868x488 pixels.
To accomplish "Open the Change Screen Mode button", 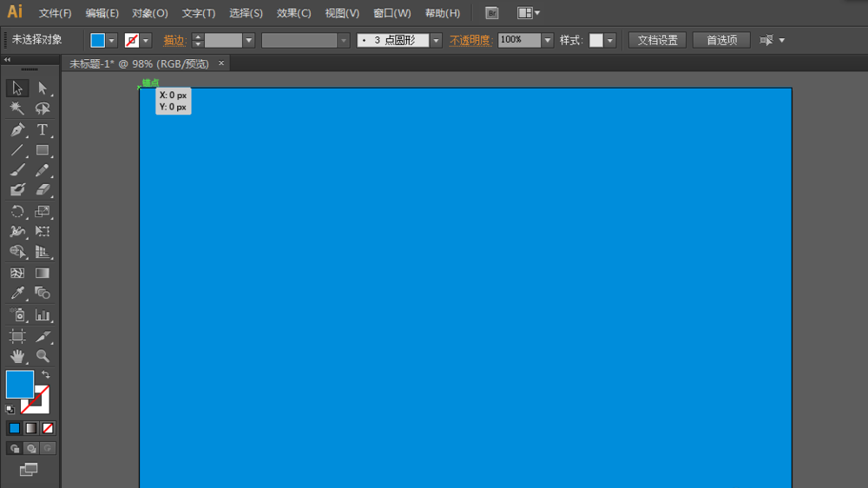I will pyautogui.click(x=29, y=470).
